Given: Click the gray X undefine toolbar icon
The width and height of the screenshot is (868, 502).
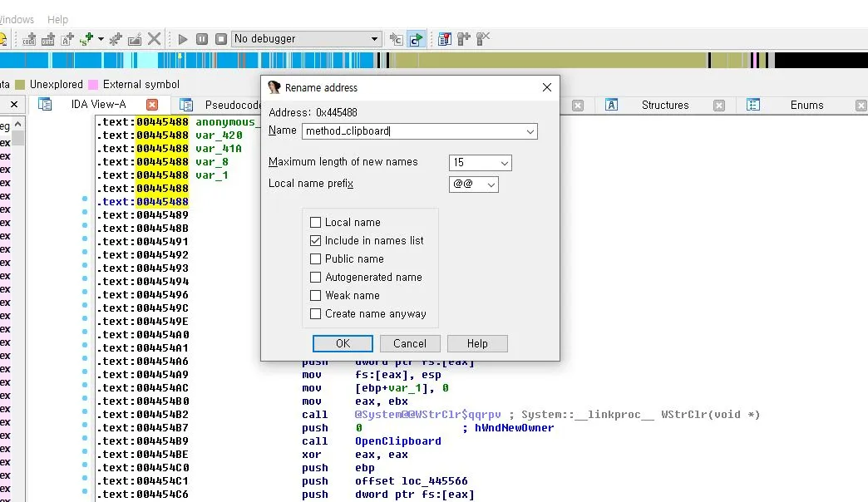Looking at the screenshot, I should 155,39.
